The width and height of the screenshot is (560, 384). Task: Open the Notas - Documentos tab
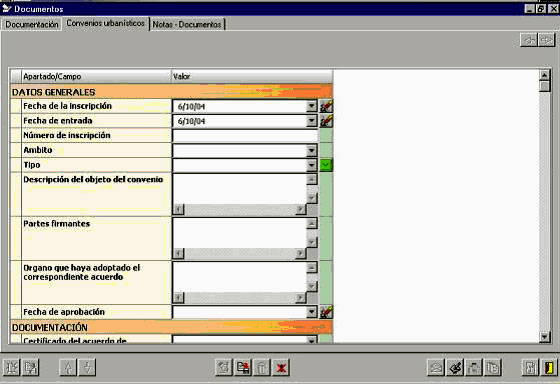tap(187, 24)
